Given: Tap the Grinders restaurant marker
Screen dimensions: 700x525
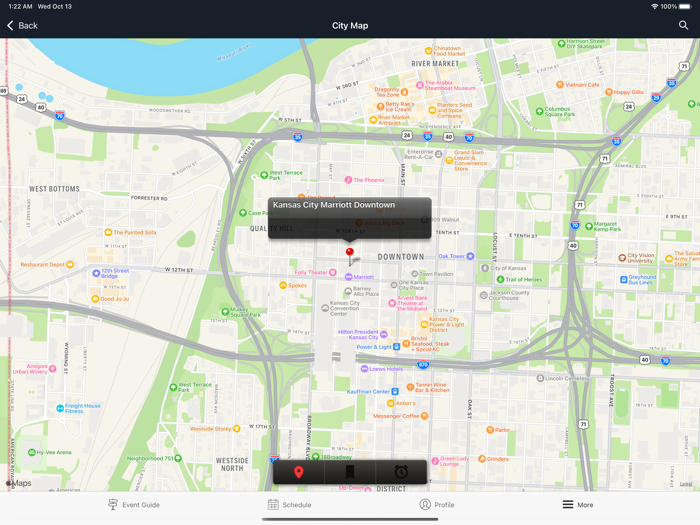Looking at the screenshot, I should (x=482, y=459).
